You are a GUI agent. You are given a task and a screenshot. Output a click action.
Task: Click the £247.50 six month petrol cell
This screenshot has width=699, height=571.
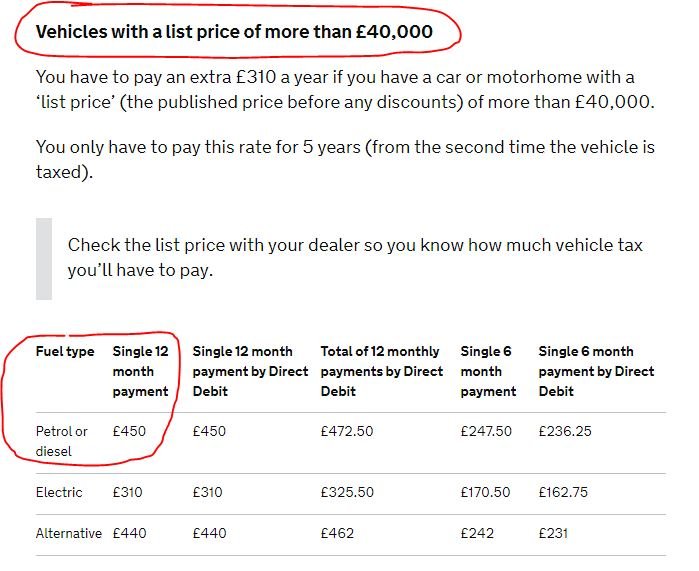point(486,431)
